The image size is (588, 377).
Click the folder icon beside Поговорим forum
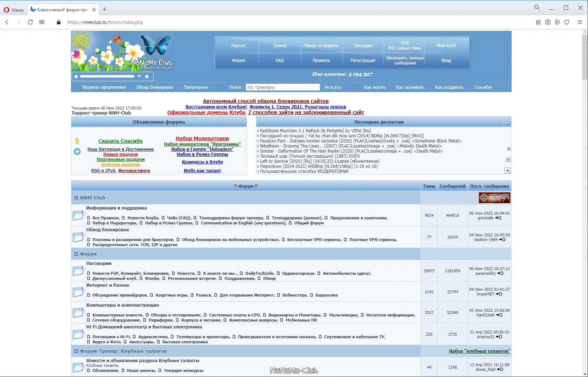coord(78,271)
